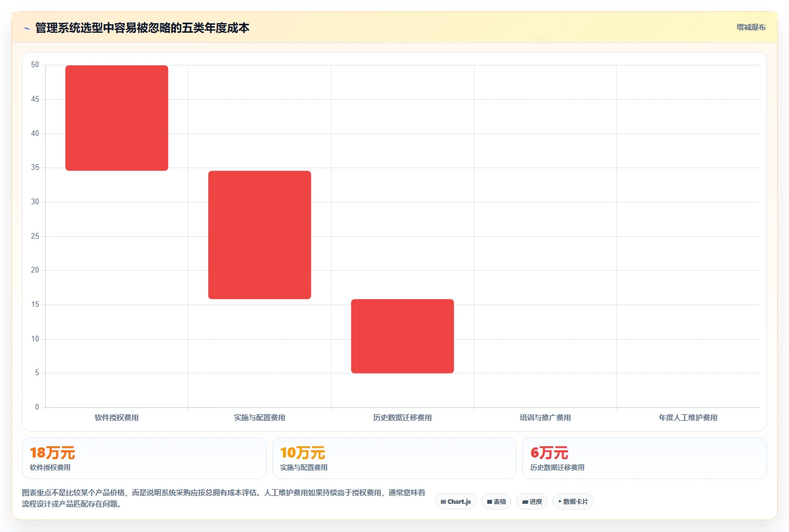Screen dimensions: 789x532
Task: Click x-axis label 历史数据迁移费用
Action: point(402,417)
